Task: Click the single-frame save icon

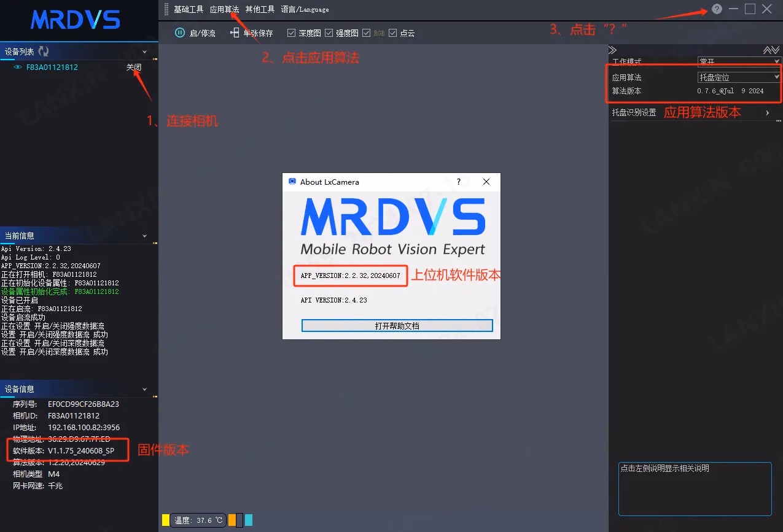Action: [x=235, y=33]
